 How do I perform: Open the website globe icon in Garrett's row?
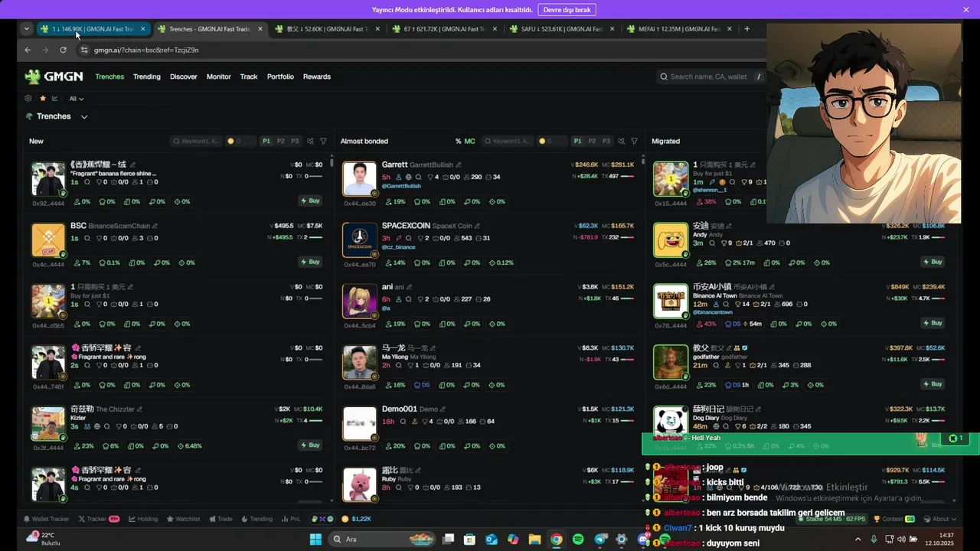(409, 177)
